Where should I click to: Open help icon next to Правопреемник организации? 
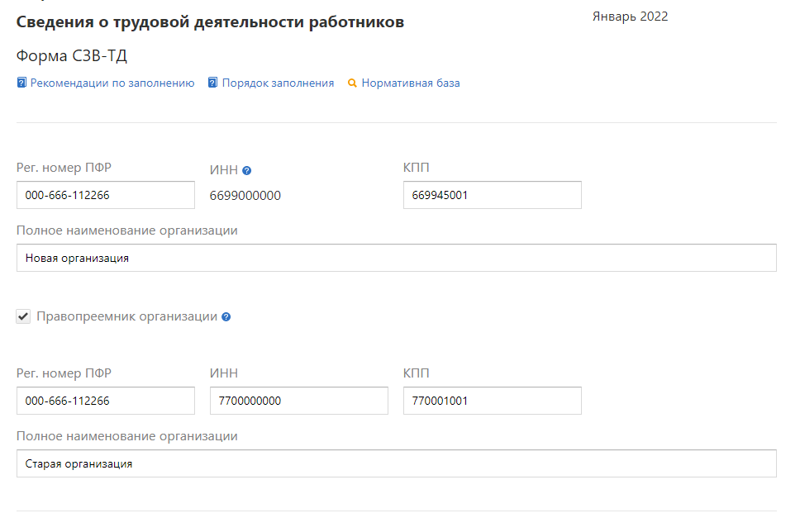226,317
